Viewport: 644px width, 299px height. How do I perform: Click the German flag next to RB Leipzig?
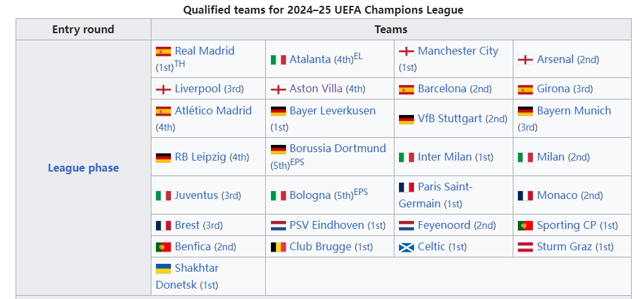point(163,157)
